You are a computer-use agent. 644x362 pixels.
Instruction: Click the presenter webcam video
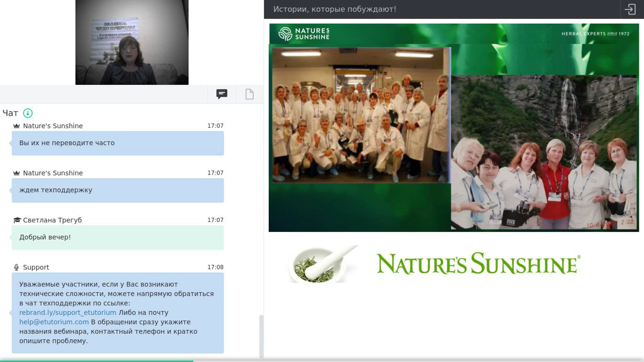pyautogui.click(x=132, y=42)
